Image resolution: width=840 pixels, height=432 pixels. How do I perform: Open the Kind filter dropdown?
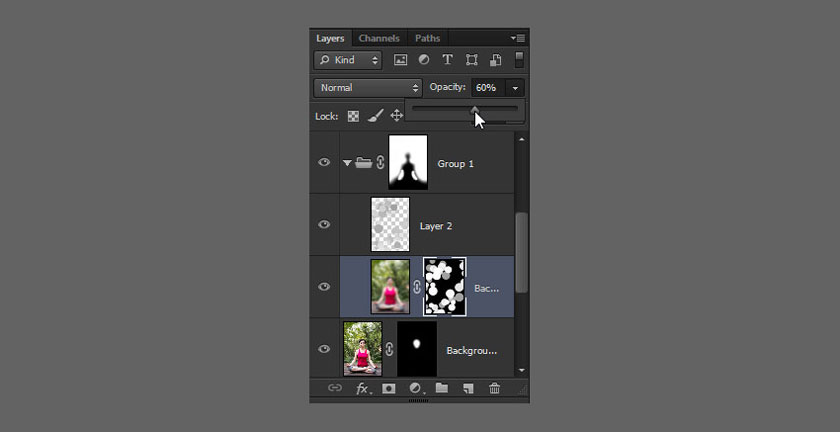click(348, 60)
